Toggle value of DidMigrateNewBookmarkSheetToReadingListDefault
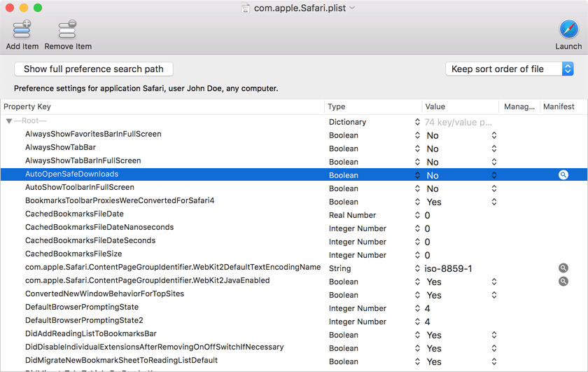 [x=494, y=361]
